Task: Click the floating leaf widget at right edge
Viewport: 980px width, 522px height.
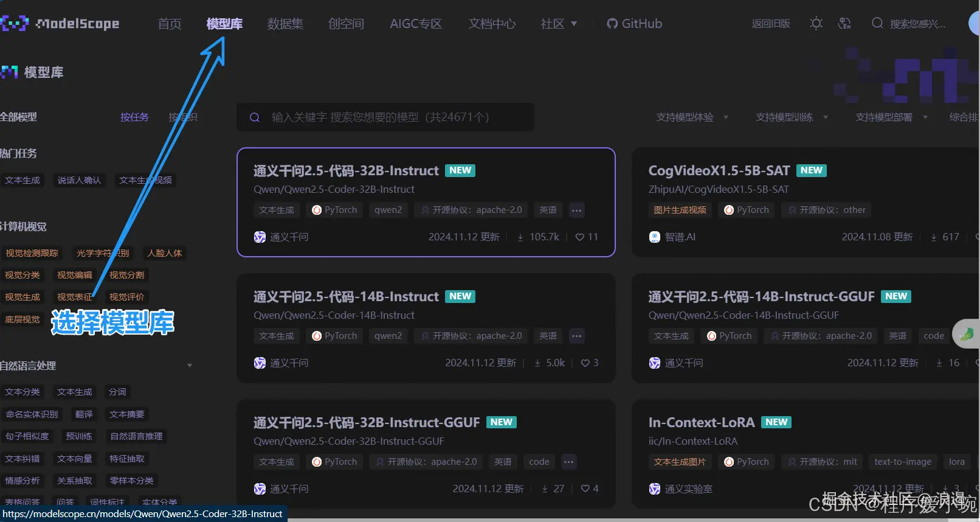Action: pyautogui.click(x=967, y=333)
